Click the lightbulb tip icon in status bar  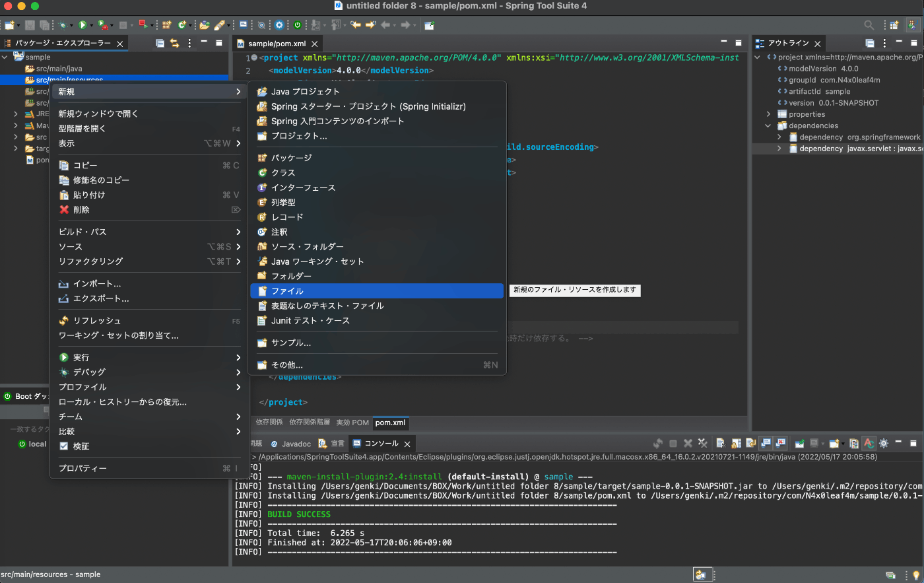916,575
